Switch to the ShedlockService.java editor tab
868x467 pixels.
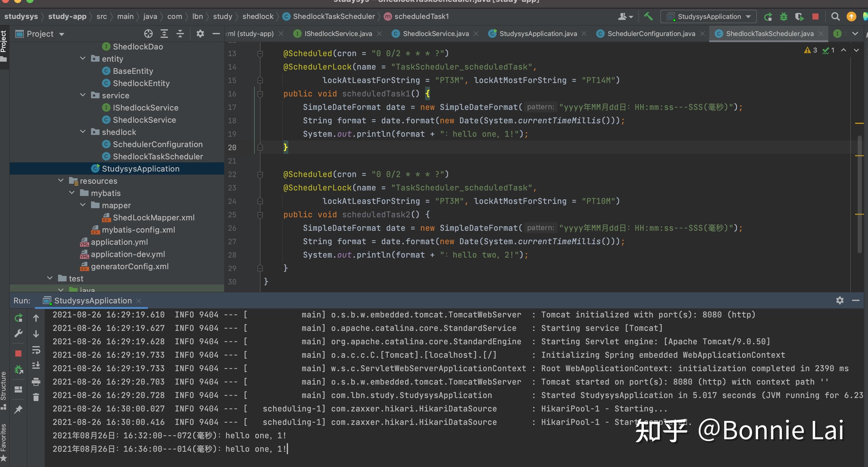[435, 34]
